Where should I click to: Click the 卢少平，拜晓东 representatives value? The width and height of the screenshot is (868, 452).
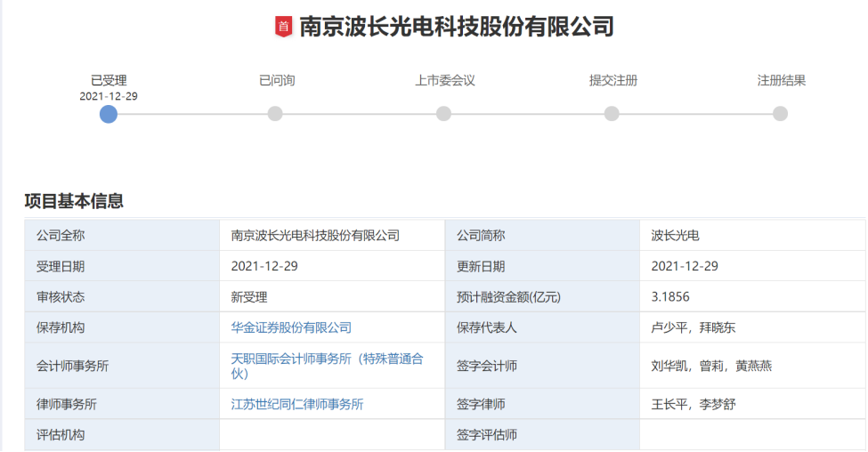(694, 327)
